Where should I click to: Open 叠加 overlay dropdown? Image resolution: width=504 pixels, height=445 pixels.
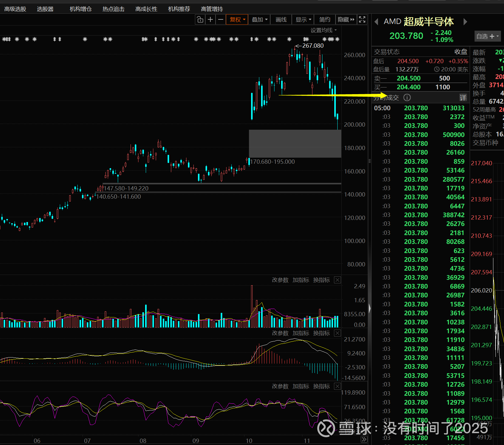coord(260,20)
